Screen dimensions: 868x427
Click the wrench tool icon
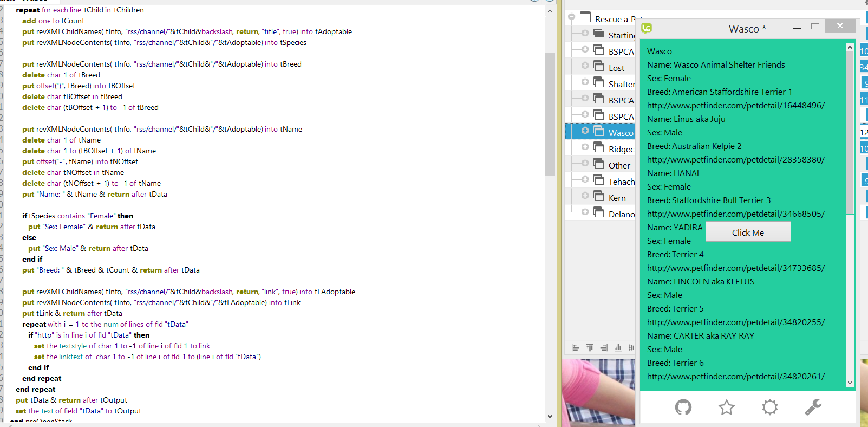[813, 407]
